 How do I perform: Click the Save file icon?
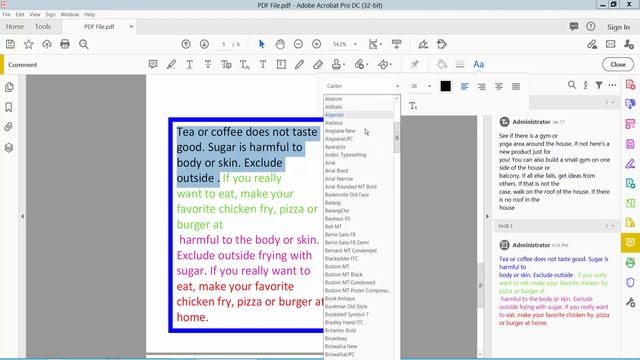10,44
